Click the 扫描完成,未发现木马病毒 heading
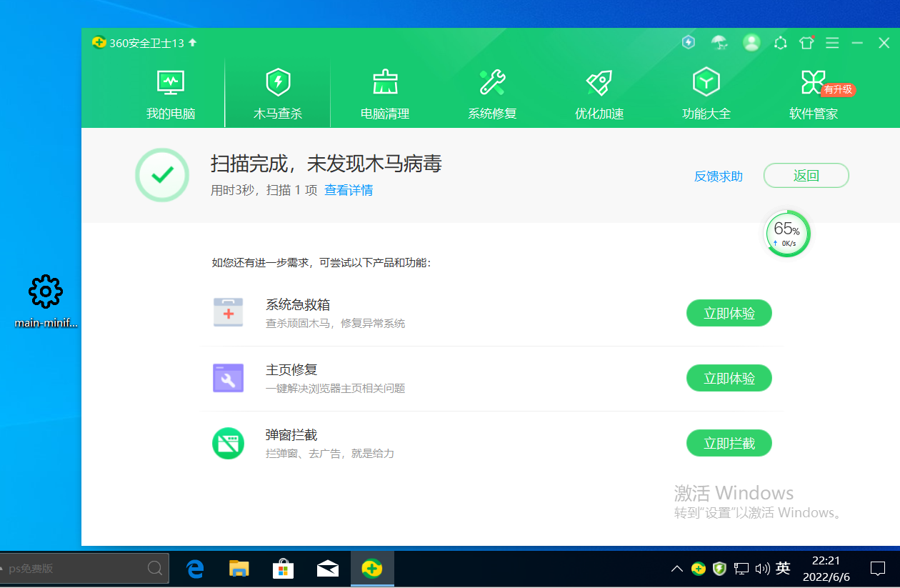The width and height of the screenshot is (900, 588). click(326, 164)
